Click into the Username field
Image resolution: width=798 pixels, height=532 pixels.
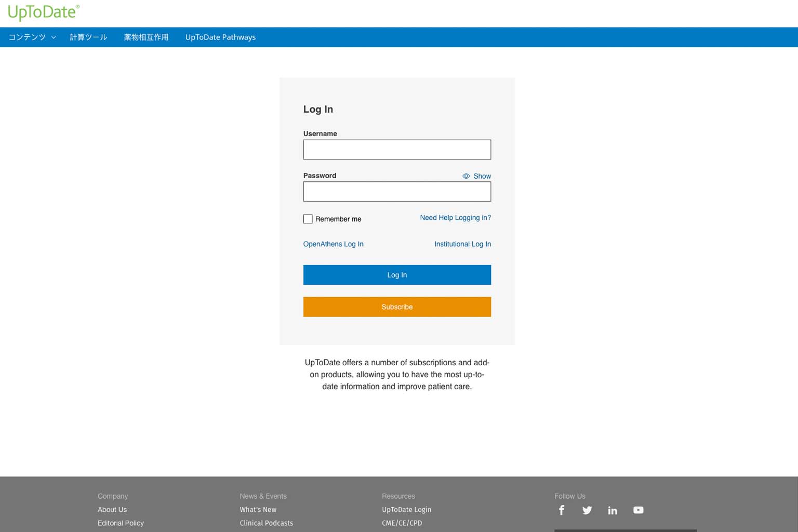pos(397,150)
